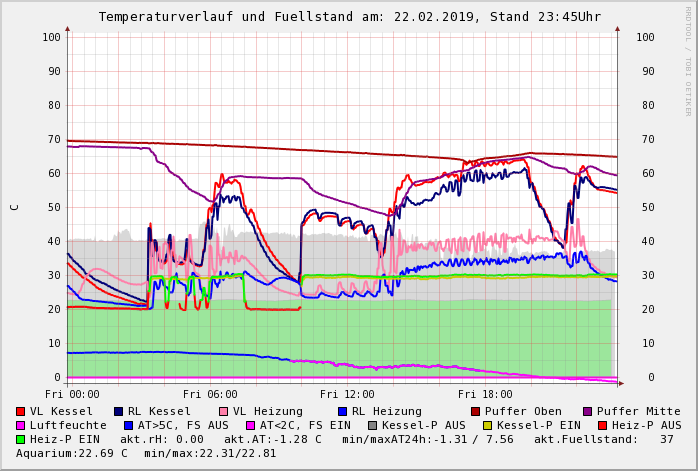Click the red VL Kessel legend swatch
The image size is (698, 471).
[21, 411]
